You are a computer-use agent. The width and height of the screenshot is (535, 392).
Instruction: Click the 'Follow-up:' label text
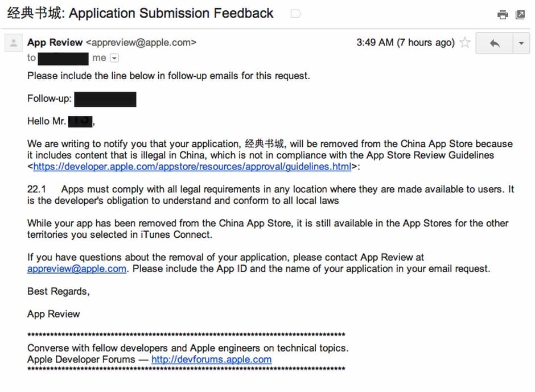click(x=50, y=98)
